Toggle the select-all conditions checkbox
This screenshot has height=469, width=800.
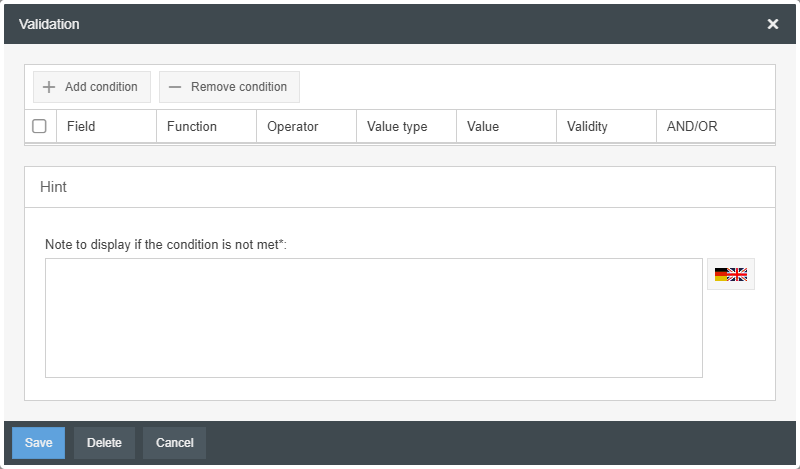coord(39,127)
